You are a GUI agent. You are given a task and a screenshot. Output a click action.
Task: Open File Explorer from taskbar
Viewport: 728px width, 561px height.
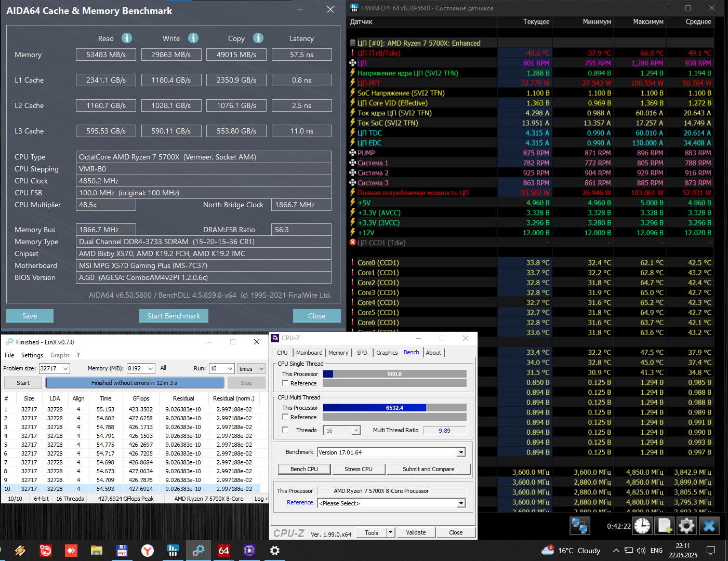97,551
